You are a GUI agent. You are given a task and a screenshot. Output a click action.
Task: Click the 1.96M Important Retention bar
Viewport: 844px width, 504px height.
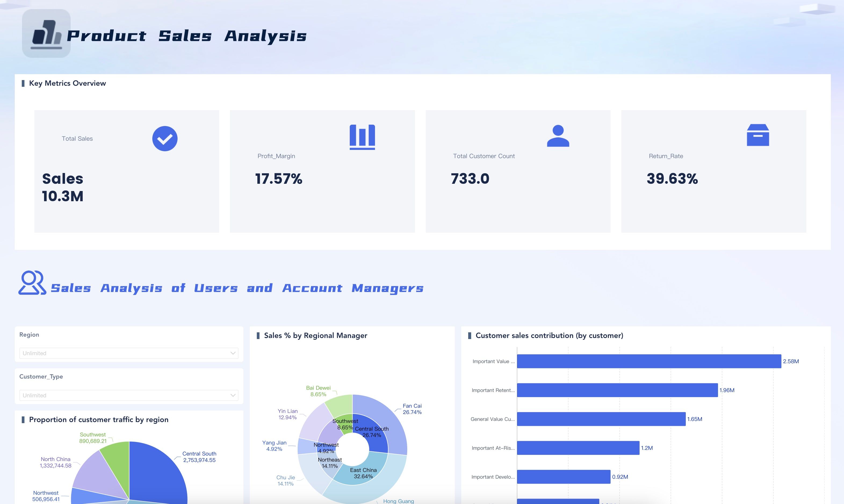(x=617, y=390)
